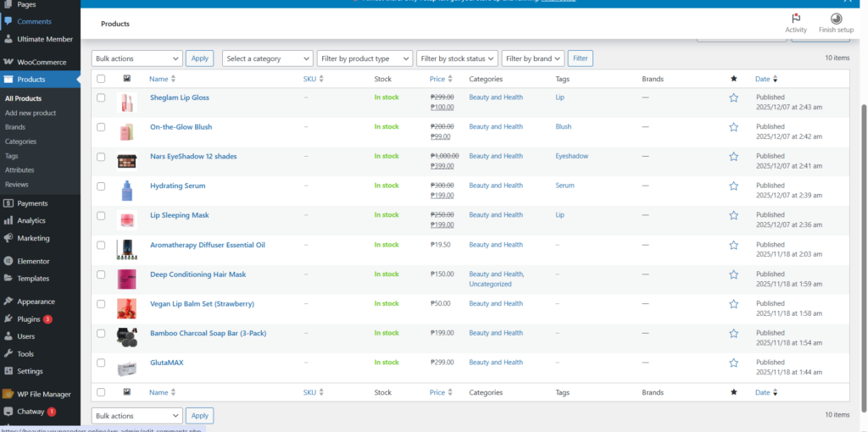868x432 pixels.
Task: Click the Filter button
Action: pyautogui.click(x=580, y=58)
